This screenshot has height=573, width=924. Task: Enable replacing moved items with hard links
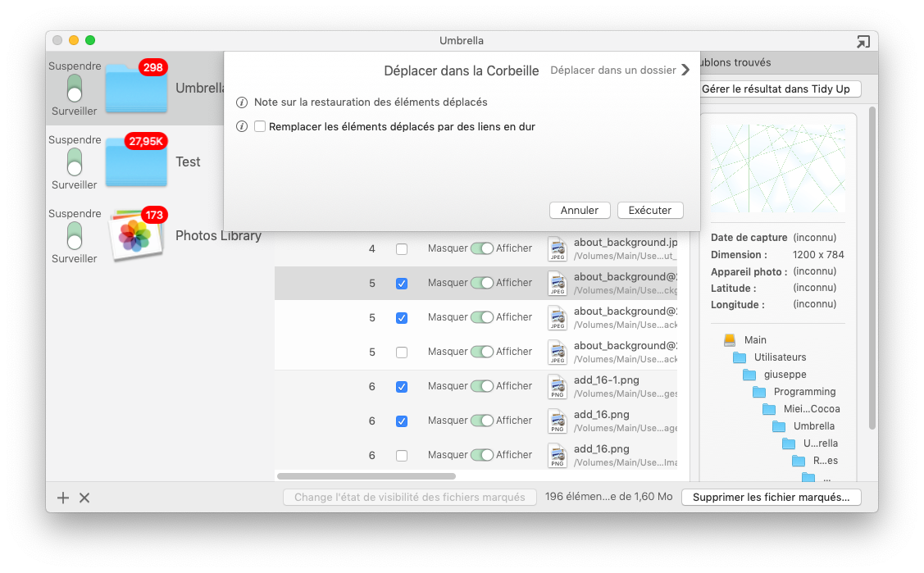click(x=260, y=126)
